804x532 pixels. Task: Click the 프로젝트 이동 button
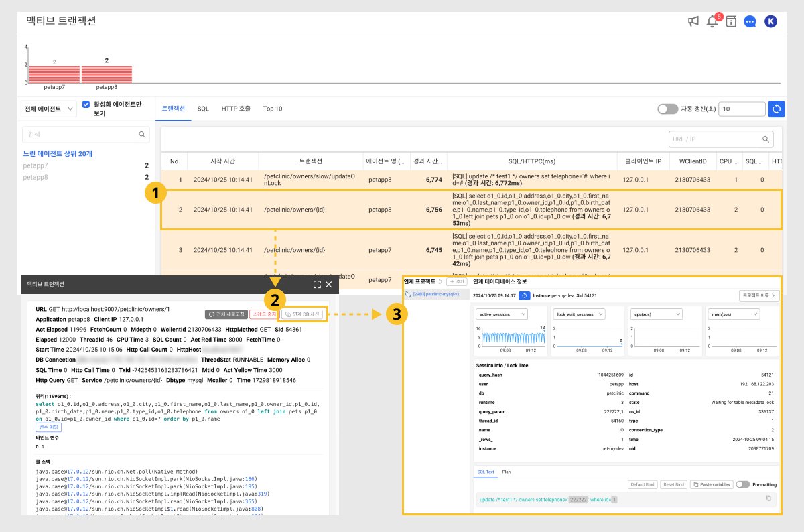759,295
